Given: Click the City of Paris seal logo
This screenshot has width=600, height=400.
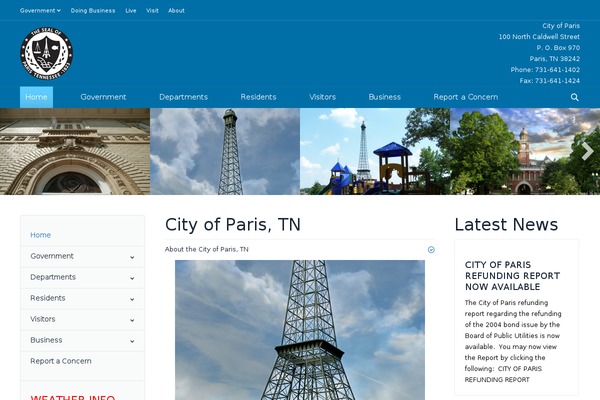Looking at the screenshot, I should click(46, 53).
